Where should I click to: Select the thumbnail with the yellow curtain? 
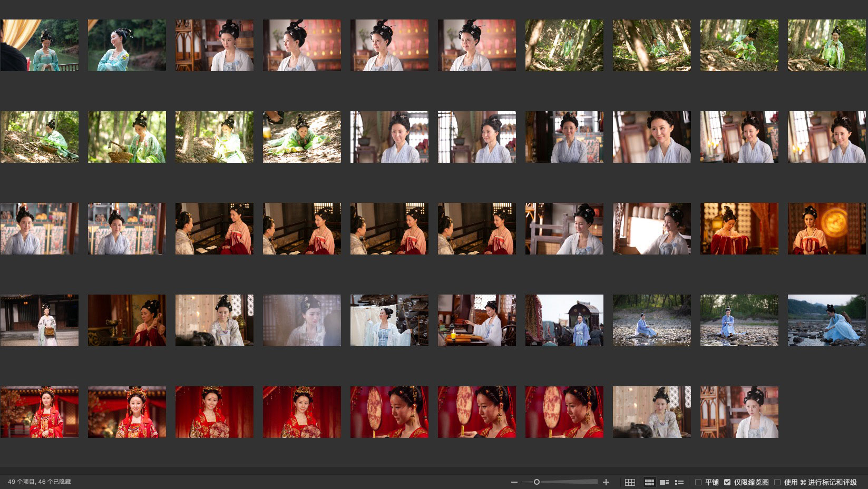coord(40,45)
